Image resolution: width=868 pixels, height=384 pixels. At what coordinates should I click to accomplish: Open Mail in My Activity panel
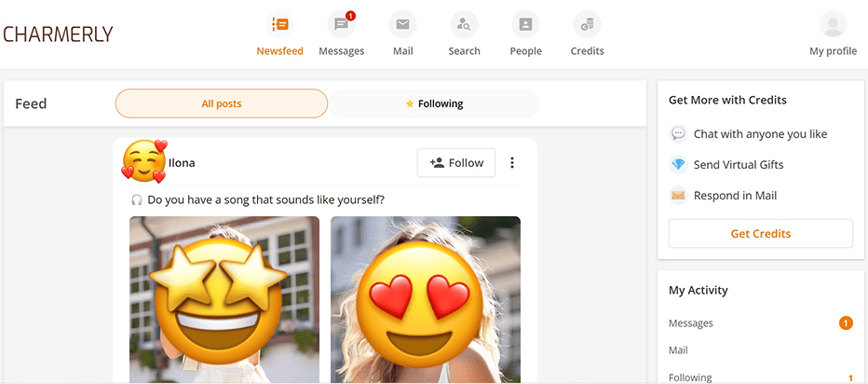pos(678,350)
